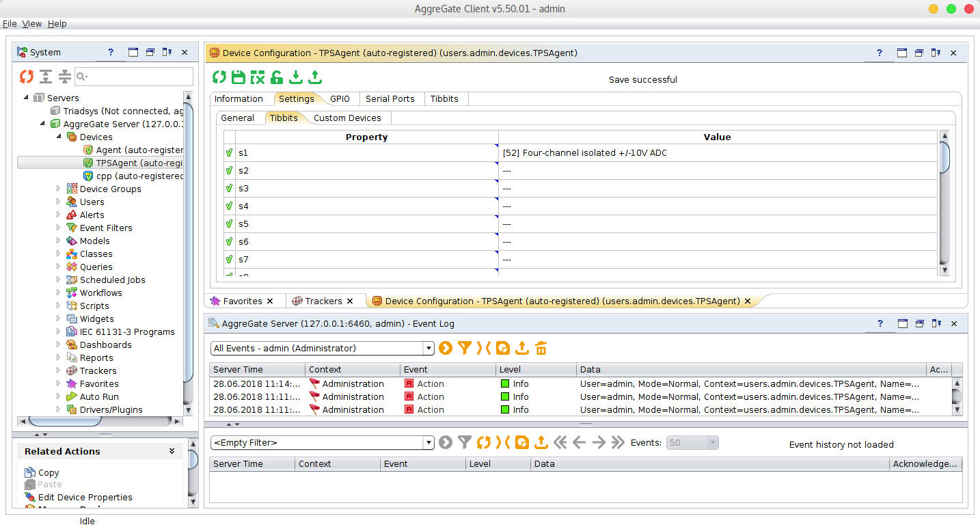Screen dimensions: 980x527
Task: Switch to the Information tab
Action: 239,99
